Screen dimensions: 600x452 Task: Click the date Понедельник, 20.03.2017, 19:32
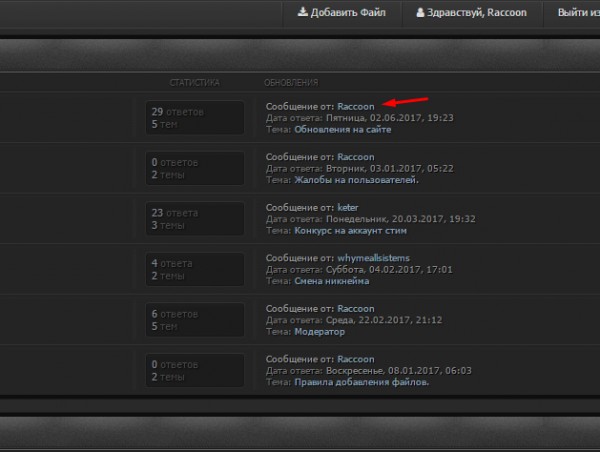(401, 219)
